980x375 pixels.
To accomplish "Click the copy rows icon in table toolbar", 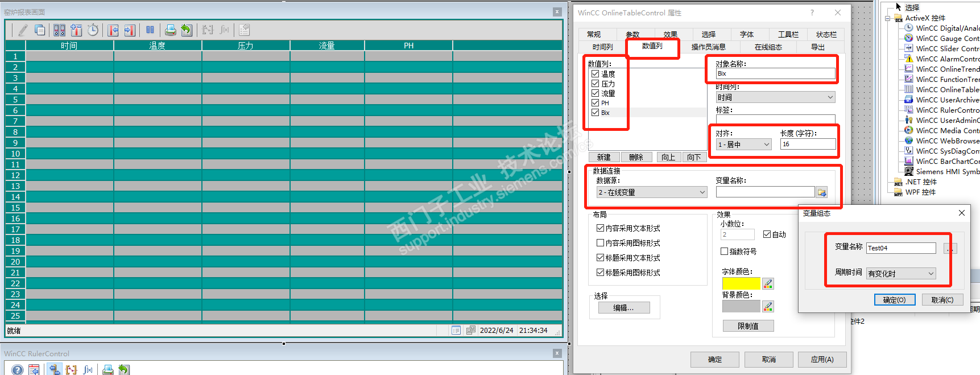I will (x=40, y=30).
